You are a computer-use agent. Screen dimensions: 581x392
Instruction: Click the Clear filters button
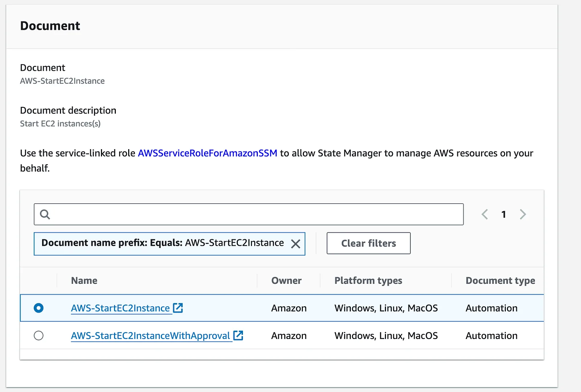point(369,243)
